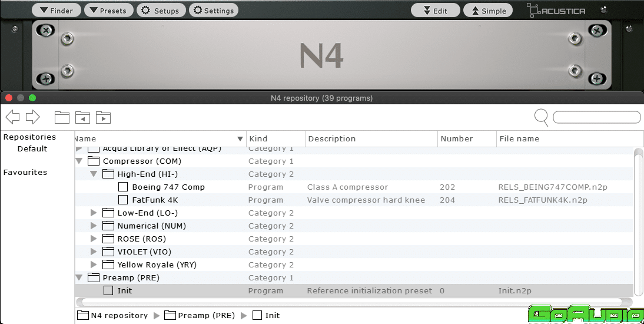Sort by the Kind column header
This screenshot has width=644, height=324.
coord(275,139)
